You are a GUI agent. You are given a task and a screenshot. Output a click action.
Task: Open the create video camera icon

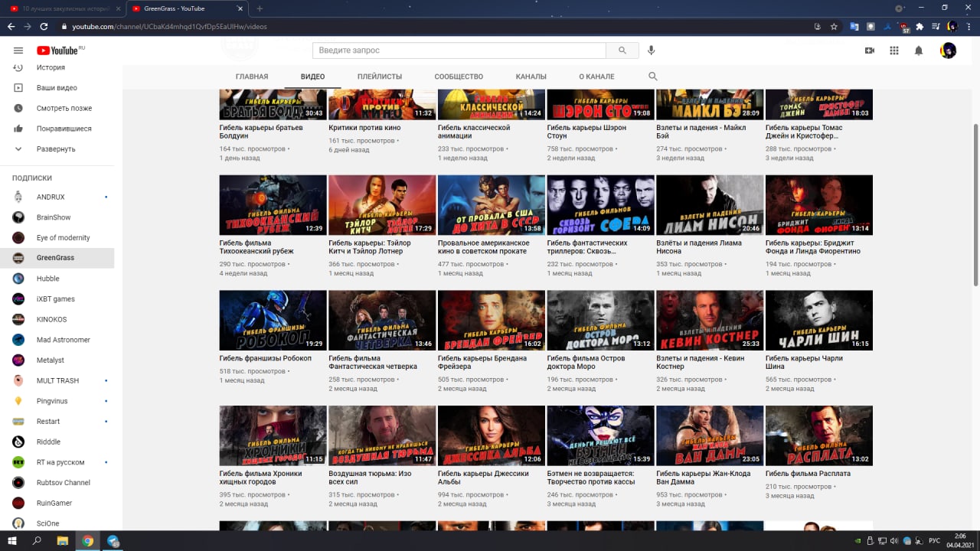click(x=870, y=51)
